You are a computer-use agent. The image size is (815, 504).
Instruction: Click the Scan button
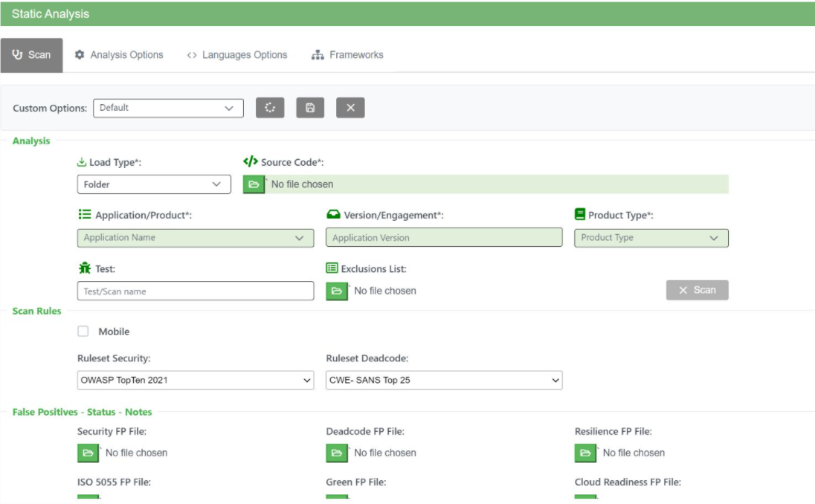coord(697,290)
